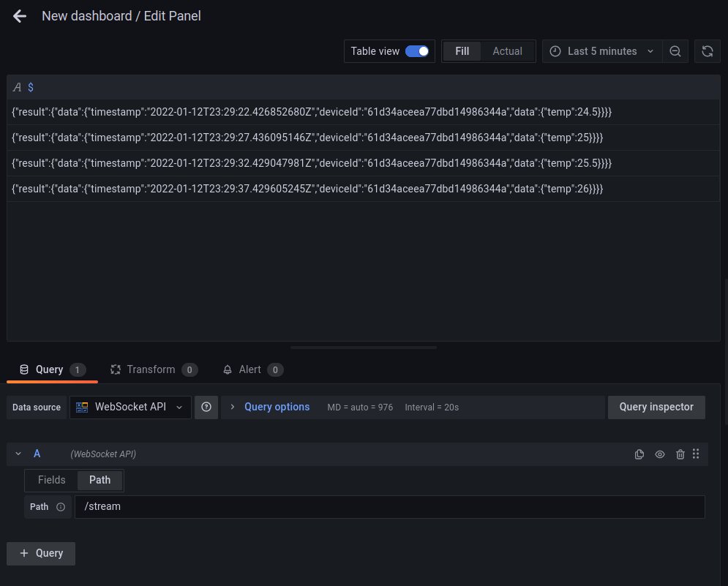Select the Actual display option
The height and width of the screenshot is (586, 728).
(507, 51)
